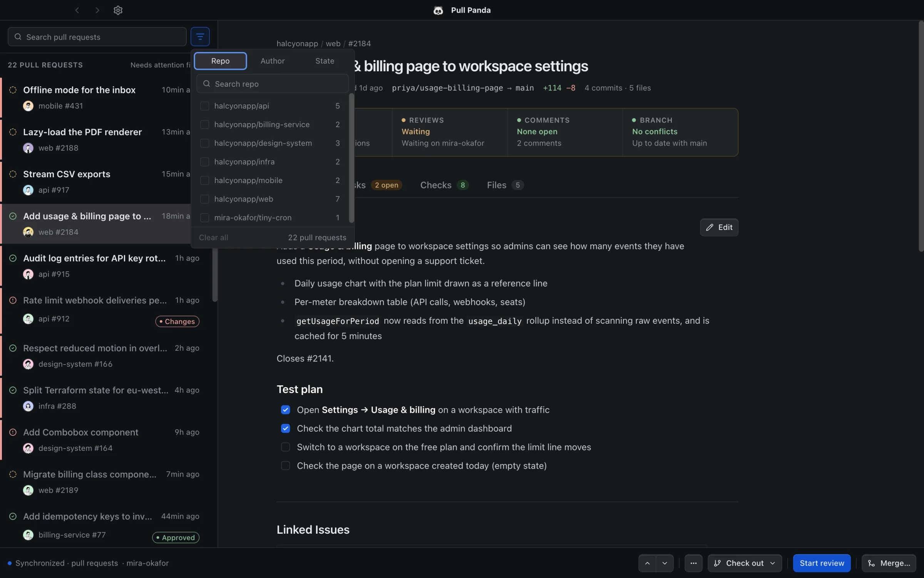Click the pending status icon on Offline mode
Screen dimensions: 924x578
click(13, 90)
